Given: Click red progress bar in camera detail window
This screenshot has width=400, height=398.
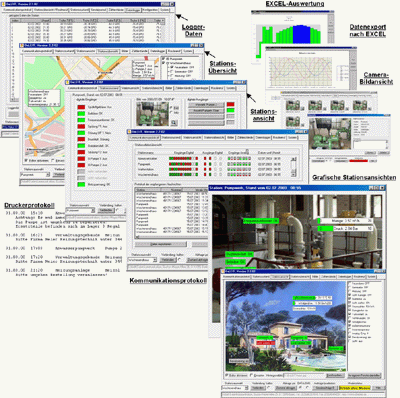Looking at the screenshot, I should pos(358,161).
